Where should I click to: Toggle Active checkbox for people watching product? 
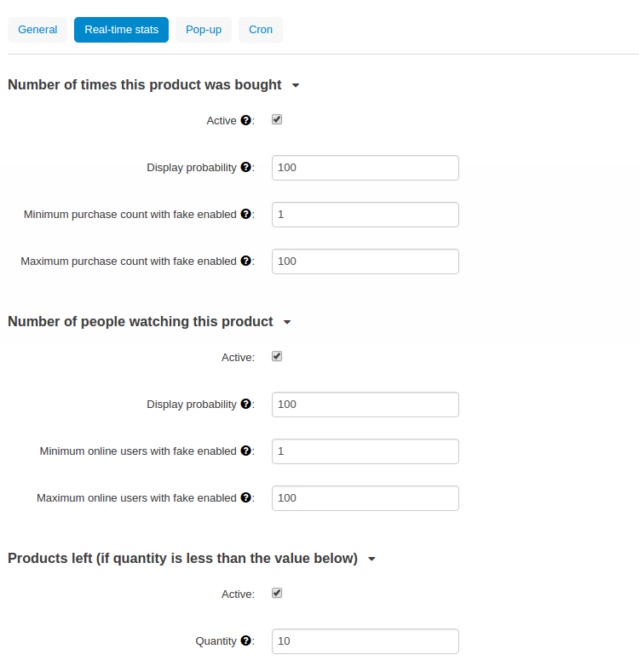(277, 357)
